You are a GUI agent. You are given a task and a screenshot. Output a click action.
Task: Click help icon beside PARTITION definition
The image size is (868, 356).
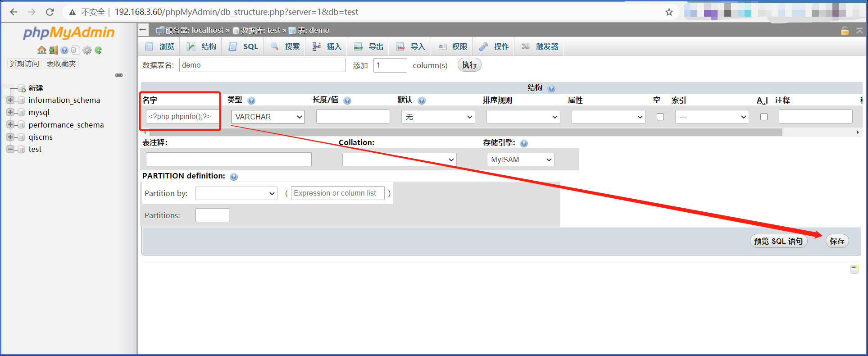click(x=234, y=177)
